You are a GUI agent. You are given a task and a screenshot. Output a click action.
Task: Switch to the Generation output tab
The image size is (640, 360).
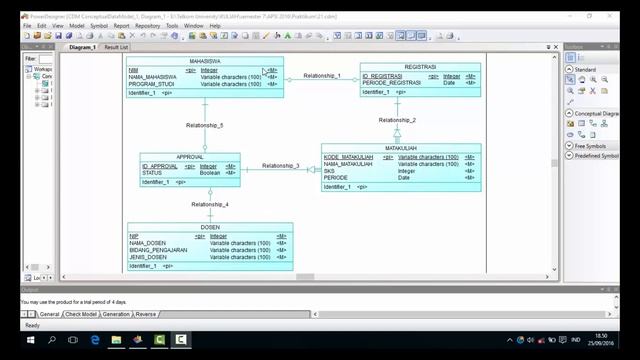[116, 314]
